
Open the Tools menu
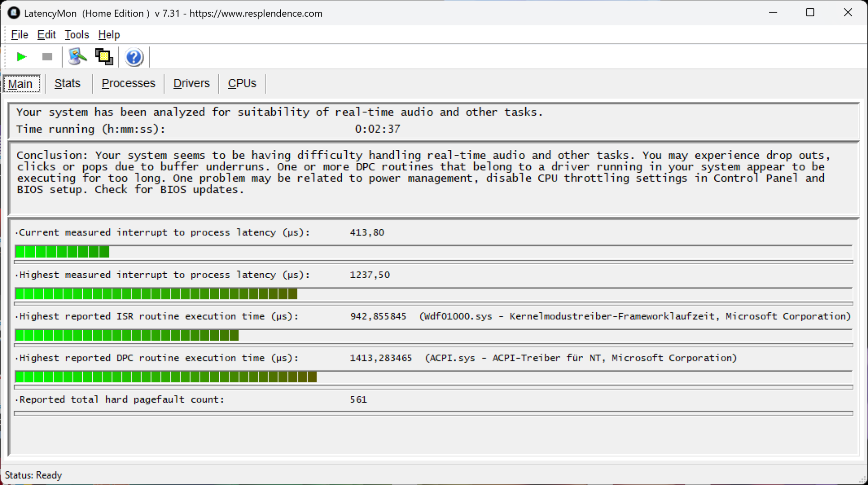77,35
